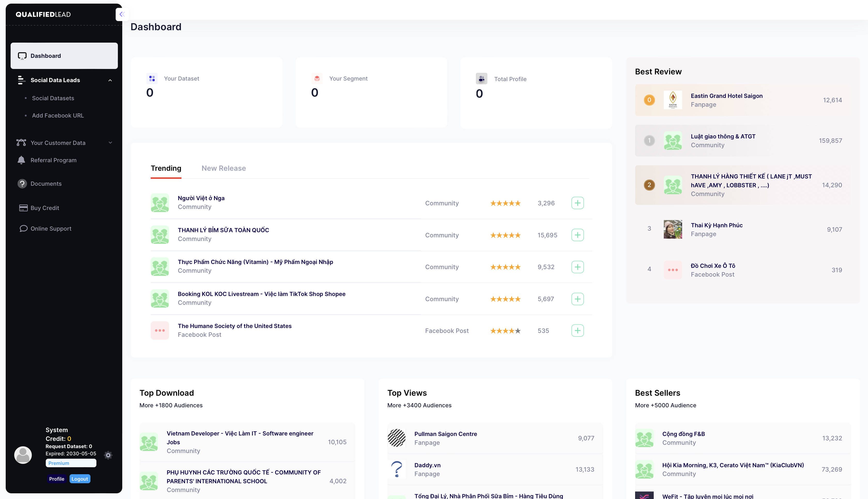This screenshot has height=499, width=868.
Task: Click the Referral Program bell icon
Action: pyautogui.click(x=21, y=160)
